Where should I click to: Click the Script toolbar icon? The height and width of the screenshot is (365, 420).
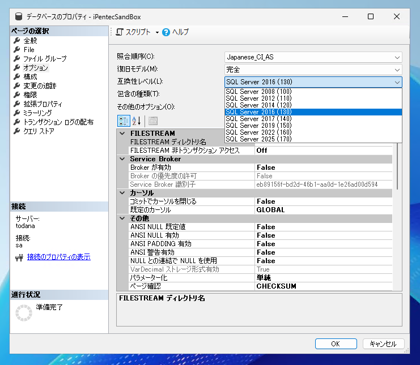coord(120,32)
